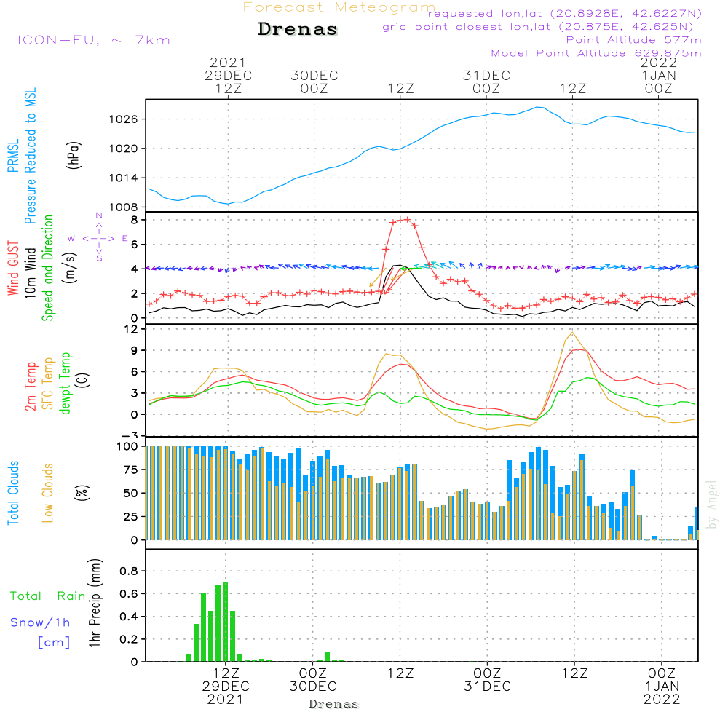Click the 'Low Clouds' orange label
The image size is (728, 728).
pos(48,493)
